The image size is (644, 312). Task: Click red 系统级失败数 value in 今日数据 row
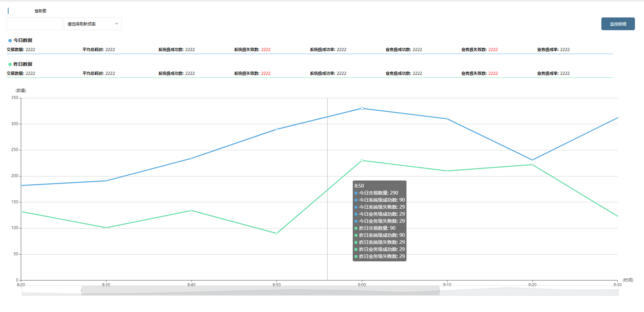tap(266, 50)
